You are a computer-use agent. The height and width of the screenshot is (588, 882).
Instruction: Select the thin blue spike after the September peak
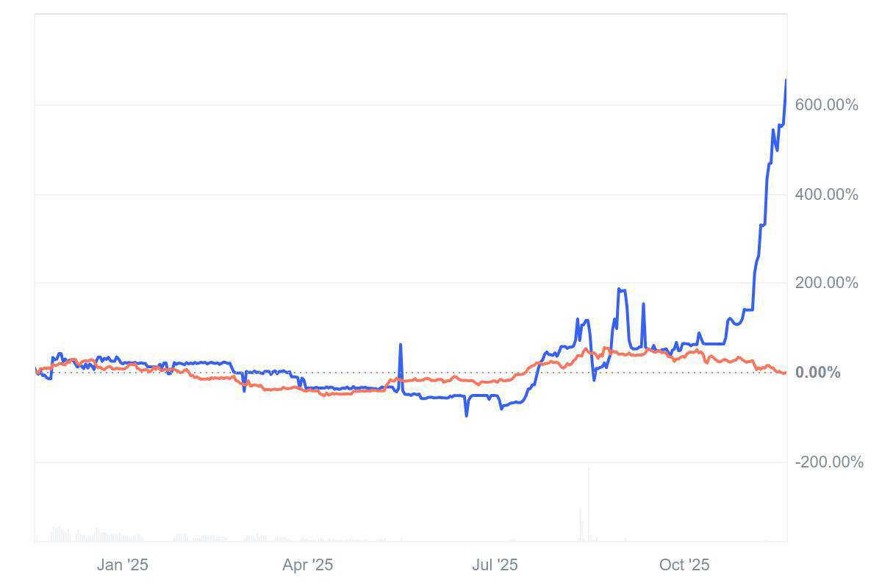[x=643, y=304]
